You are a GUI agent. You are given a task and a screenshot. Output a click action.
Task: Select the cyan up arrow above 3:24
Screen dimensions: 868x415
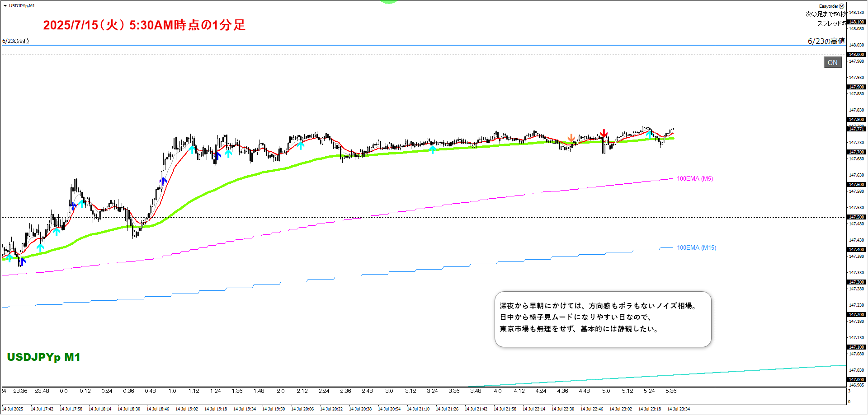click(x=433, y=149)
